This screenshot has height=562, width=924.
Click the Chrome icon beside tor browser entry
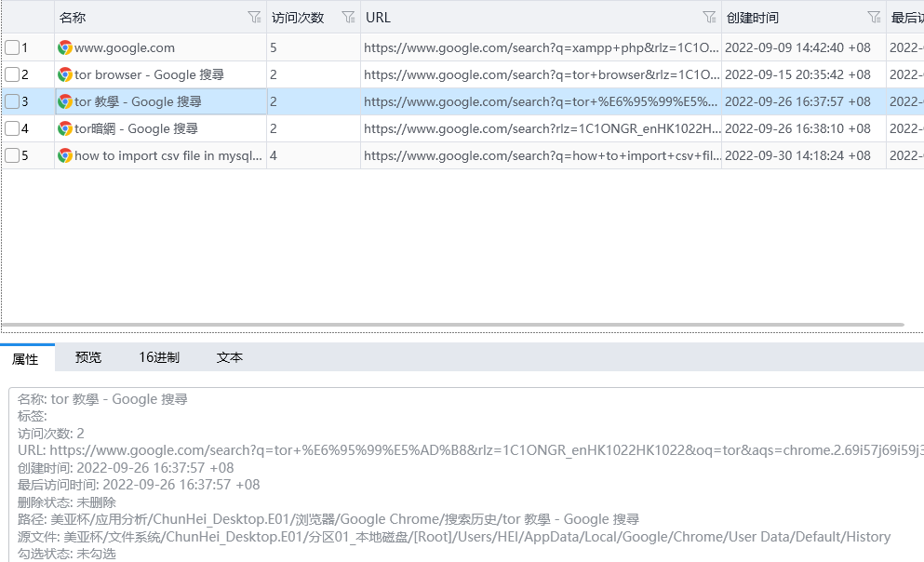pyautogui.click(x=64, y=74)
